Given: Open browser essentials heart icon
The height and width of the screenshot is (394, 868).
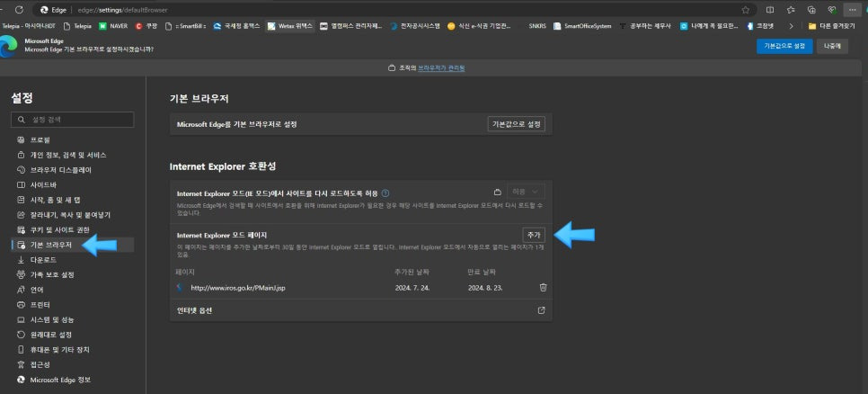Looking at the screenshot, I should [831, 10].
